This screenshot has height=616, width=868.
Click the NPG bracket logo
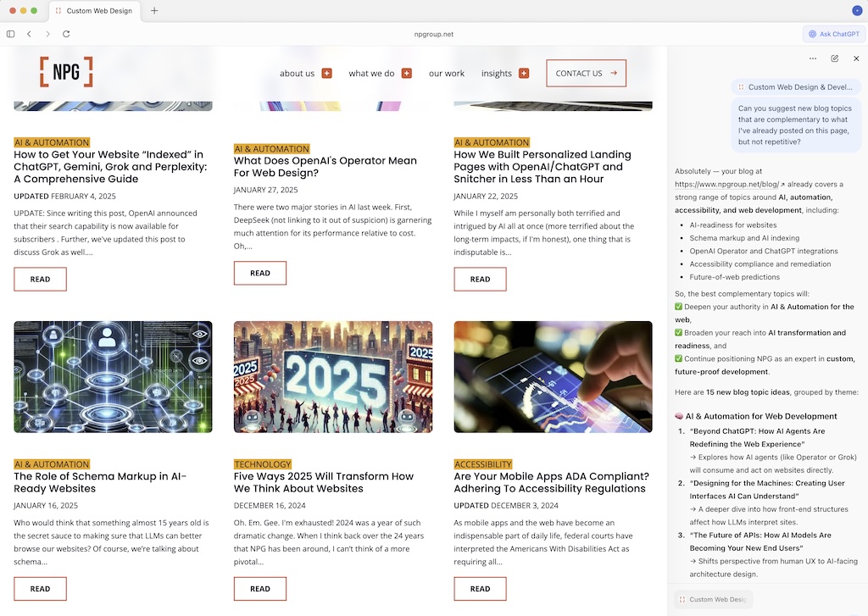coord(64,73)
